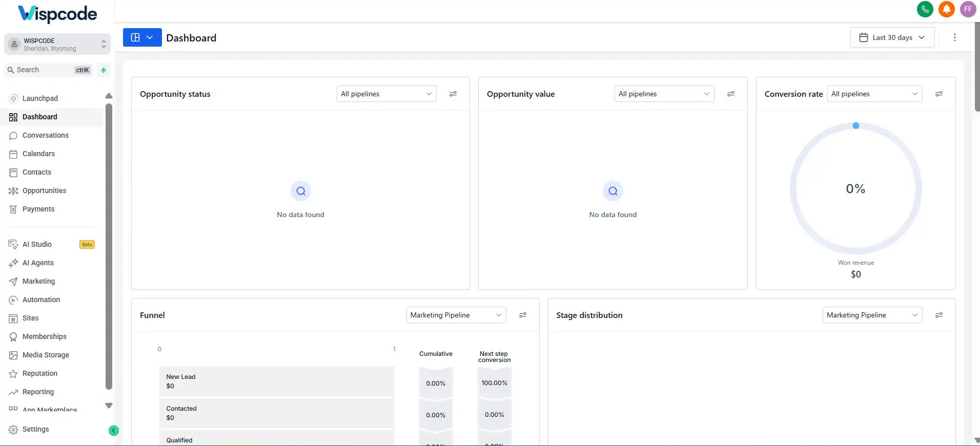Open the dashboard layout switcher dropdown

142,37
